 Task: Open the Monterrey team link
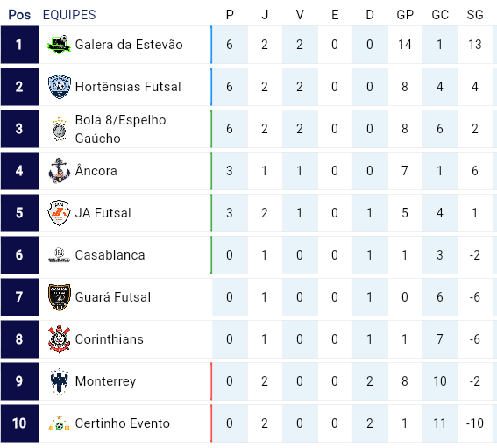point(105,381)
